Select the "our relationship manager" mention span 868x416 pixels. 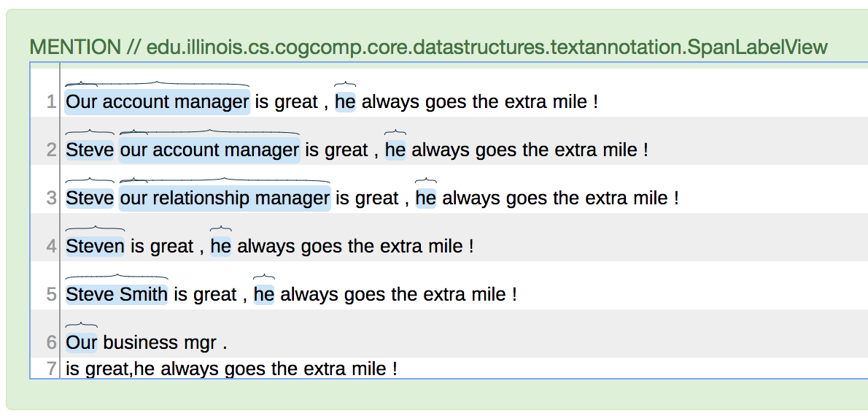pyautogui.click(x=225, y=199)
